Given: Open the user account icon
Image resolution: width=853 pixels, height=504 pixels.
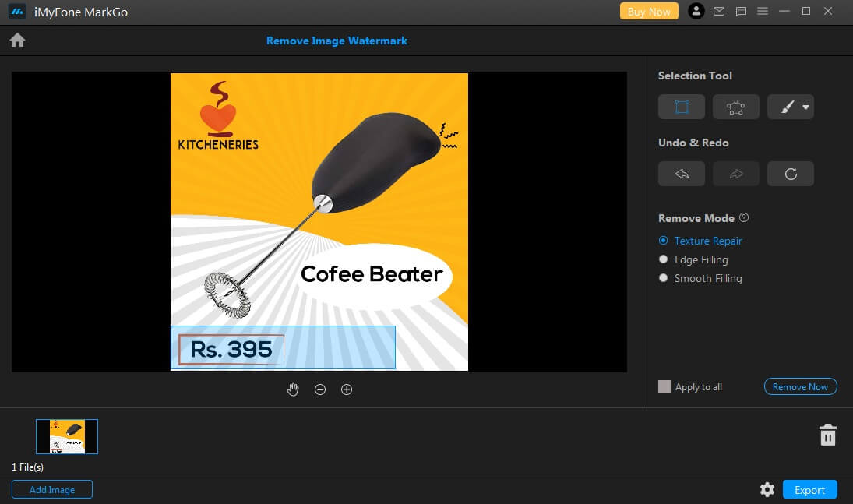Looking at the screenshot, I should tap(696, 11).
